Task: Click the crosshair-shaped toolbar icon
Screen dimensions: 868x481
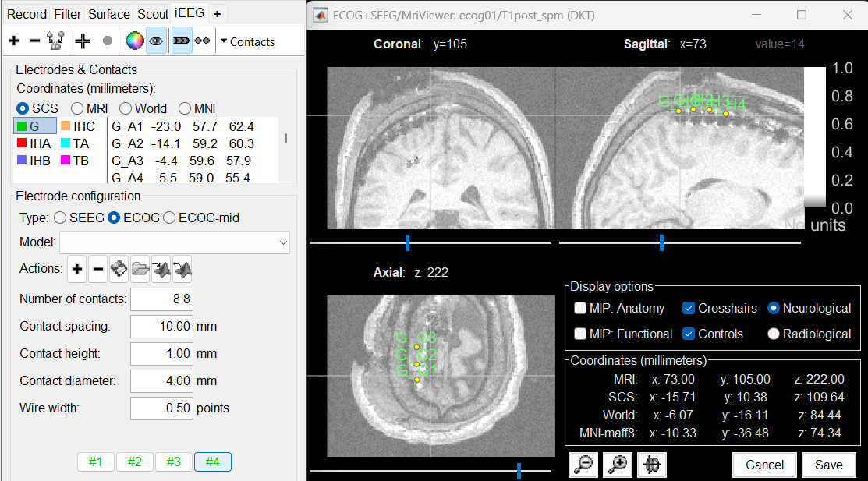Action: [83, 41]
